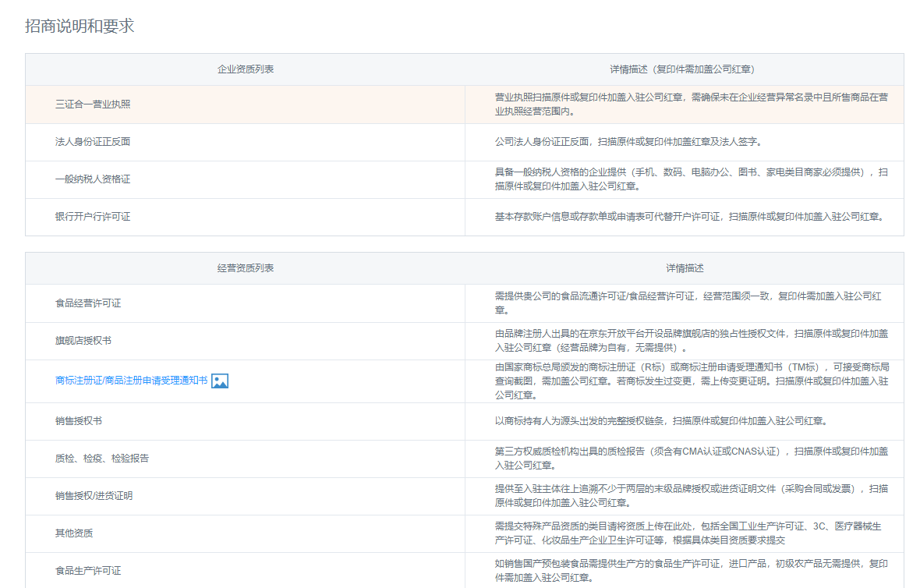Click the 招商说明和要求 page heading
This screenshot has height=588, width=920.
coord(80,26)
